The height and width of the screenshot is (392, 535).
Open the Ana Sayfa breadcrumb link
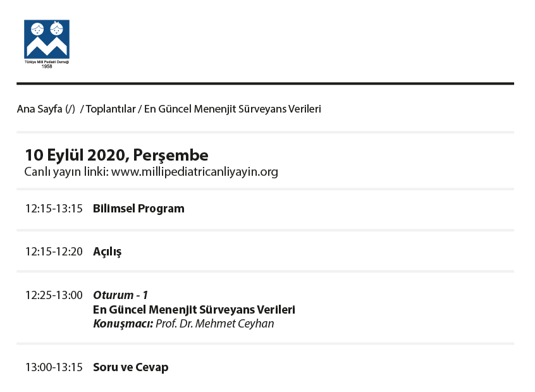pos(39,109)
